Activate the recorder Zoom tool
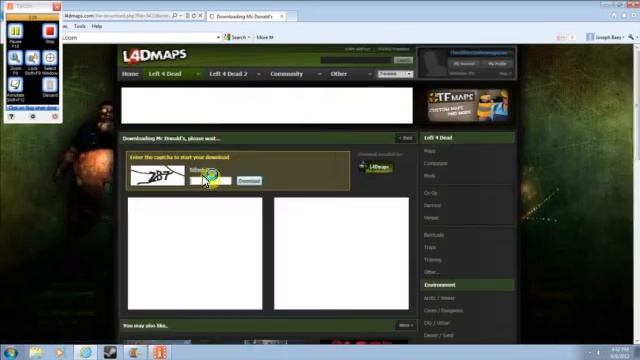 coord(16,58)
